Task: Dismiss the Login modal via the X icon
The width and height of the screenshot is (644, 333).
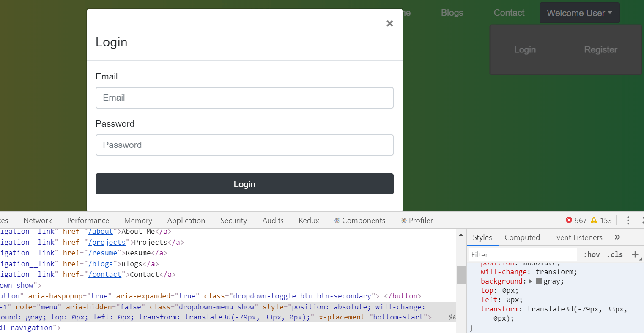Action: coord(389,23)
